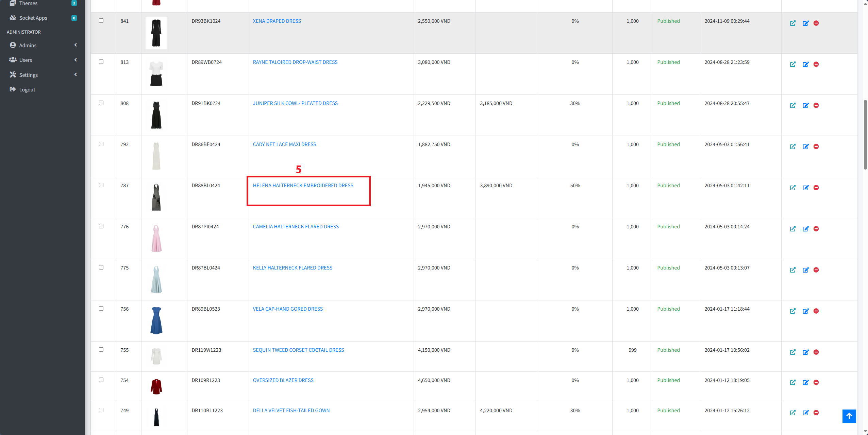The image size is (868, 435).
Task: Edit the OVERSIZED BLAZER DRESS product
Action: click(x=805, y=382)
